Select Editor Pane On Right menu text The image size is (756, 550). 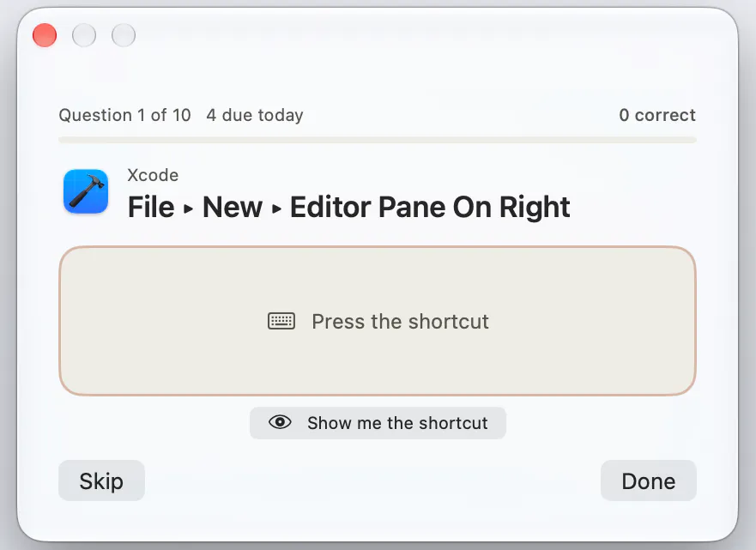[430, 208]
